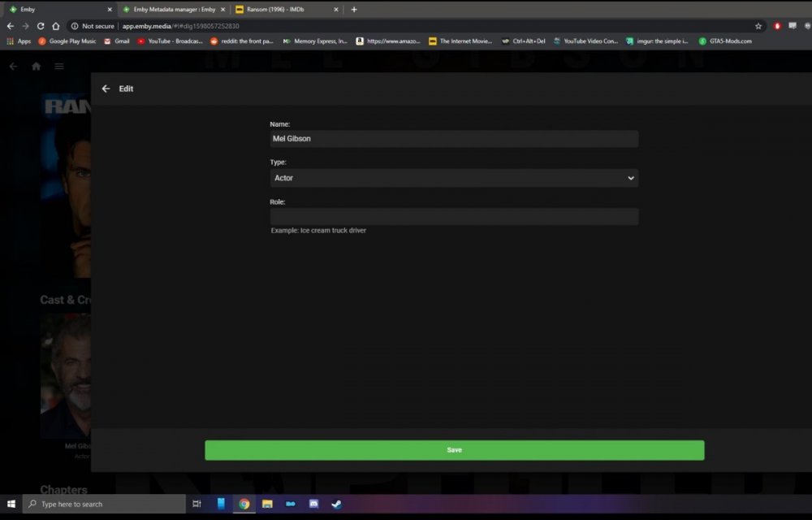812x520 pixels.
Task: Bookmark this page with the star icon
Action: pos(758,26)
